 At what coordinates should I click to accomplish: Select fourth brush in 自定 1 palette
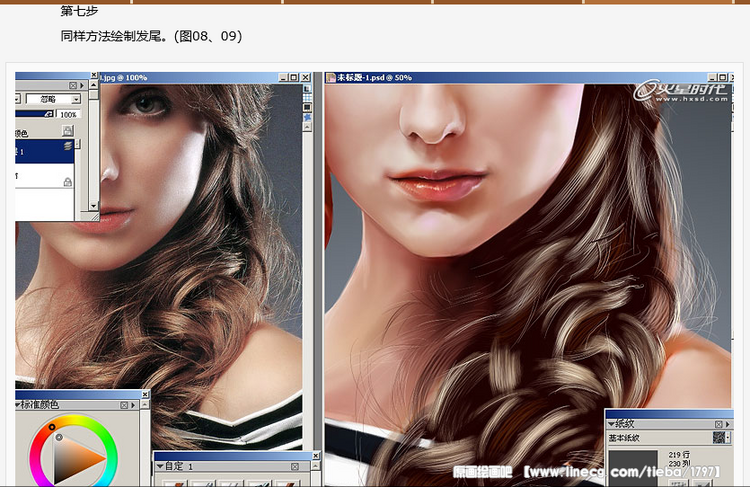pyautogui.click(x=260, y=483)
